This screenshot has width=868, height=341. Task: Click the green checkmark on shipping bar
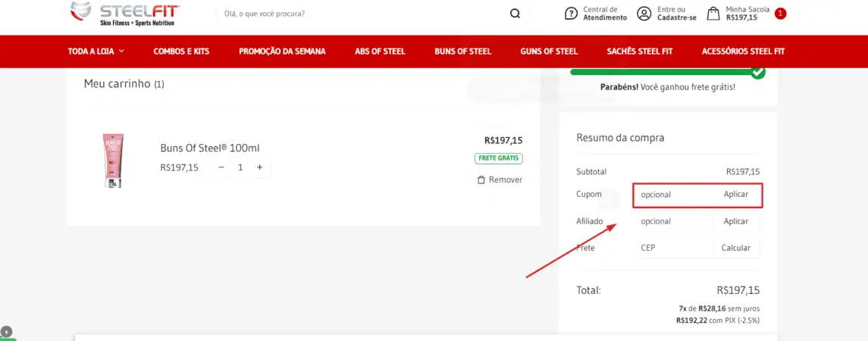[x=758, y=72]
